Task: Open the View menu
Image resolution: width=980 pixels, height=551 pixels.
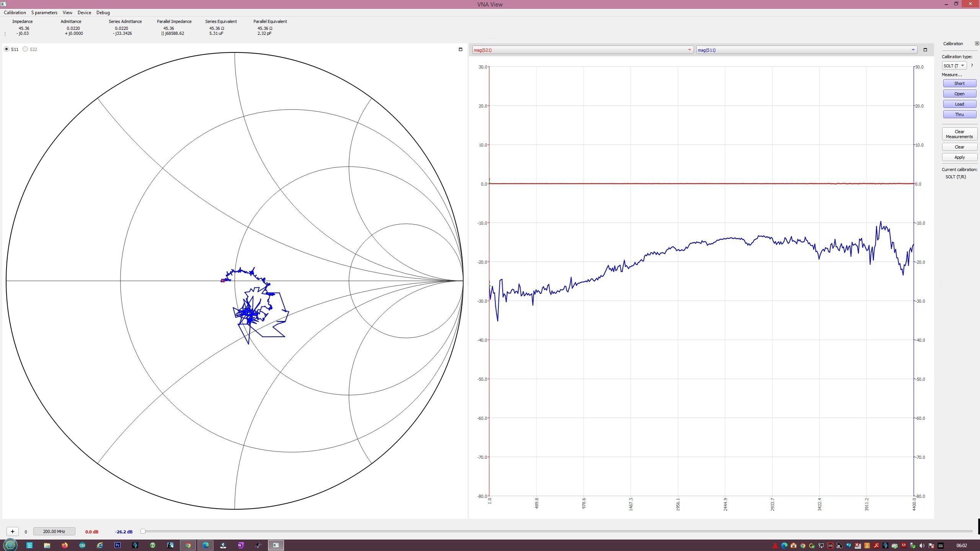Action: coord(67,13)
